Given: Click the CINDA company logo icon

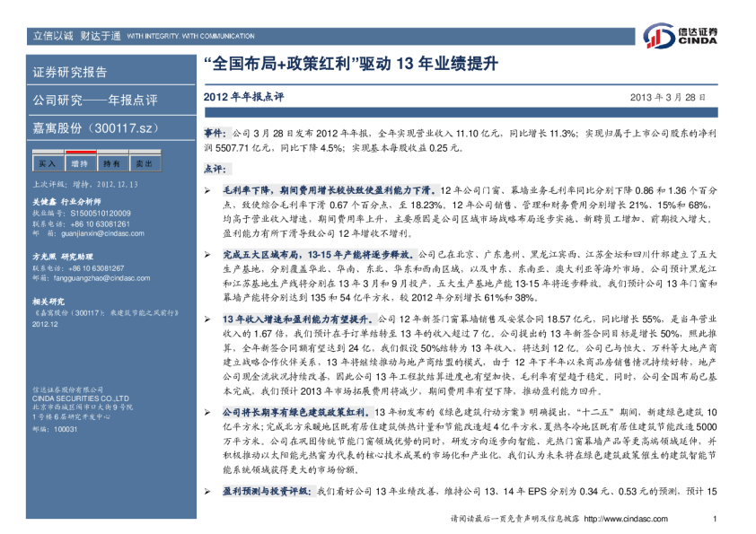Looking at the screenshot, I should [660, 36].
